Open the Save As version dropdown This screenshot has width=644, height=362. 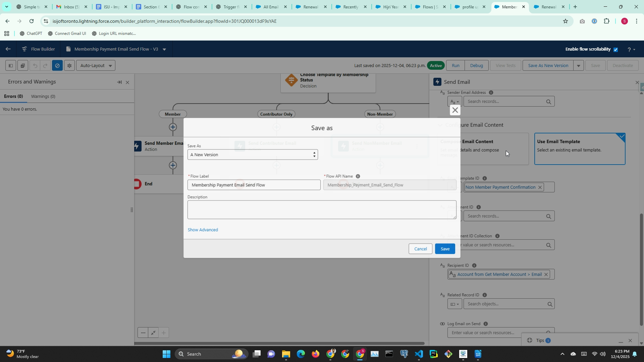[252, 155]
